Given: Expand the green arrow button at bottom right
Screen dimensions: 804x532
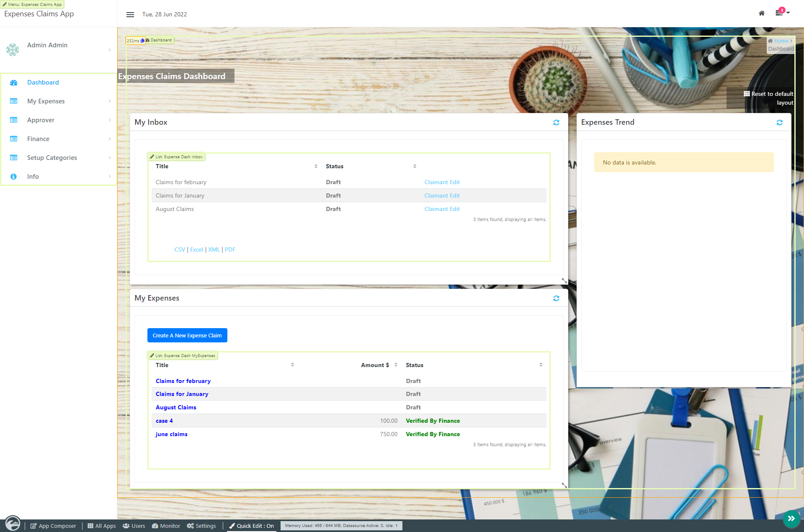Looking at the screenshot, I should pyautogui.click(x=791, y=519).
